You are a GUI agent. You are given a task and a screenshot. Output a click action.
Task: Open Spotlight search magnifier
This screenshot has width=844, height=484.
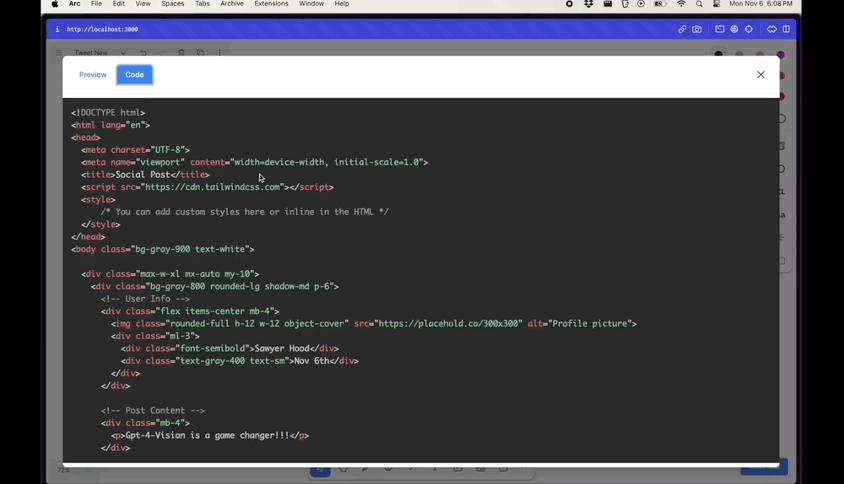pos(699,4)
